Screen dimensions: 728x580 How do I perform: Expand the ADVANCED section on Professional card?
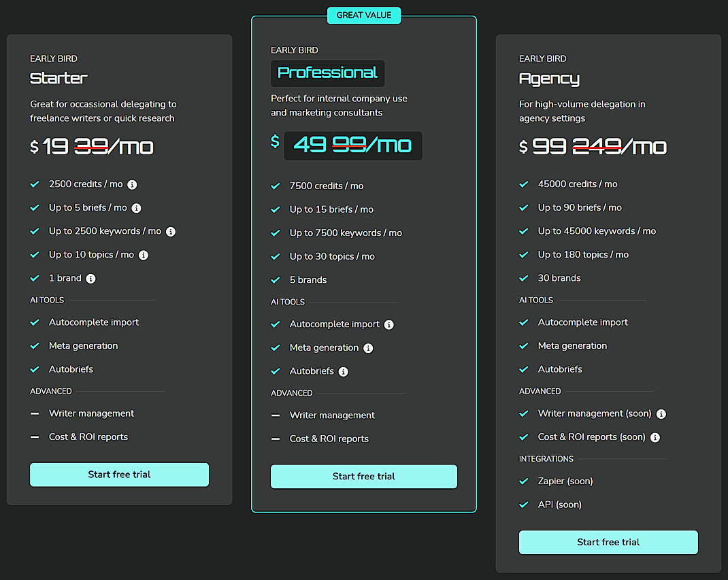click(291, 392)
